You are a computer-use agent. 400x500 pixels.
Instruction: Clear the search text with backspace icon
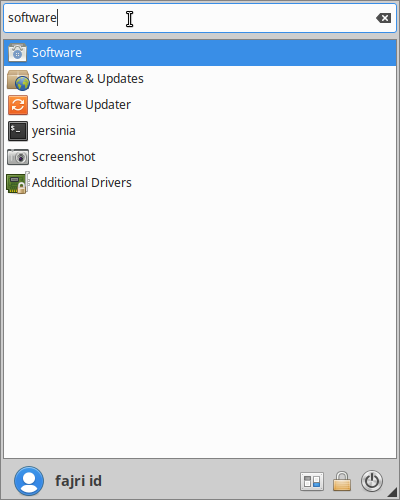coord(383,18)
